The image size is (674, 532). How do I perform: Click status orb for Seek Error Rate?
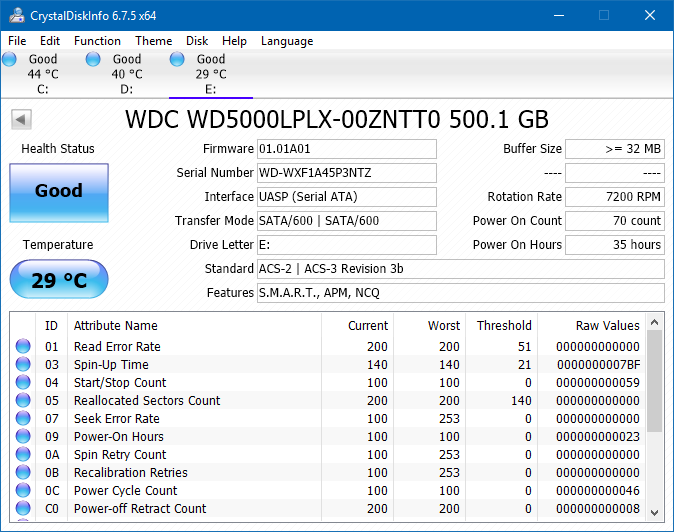(x=23, y=418)
